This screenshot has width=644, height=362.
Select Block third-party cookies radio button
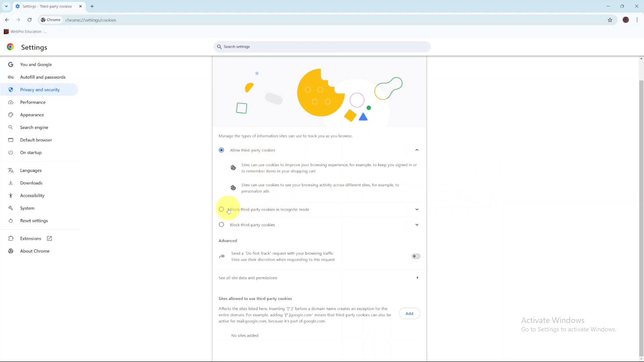click(x=221, y=225)
